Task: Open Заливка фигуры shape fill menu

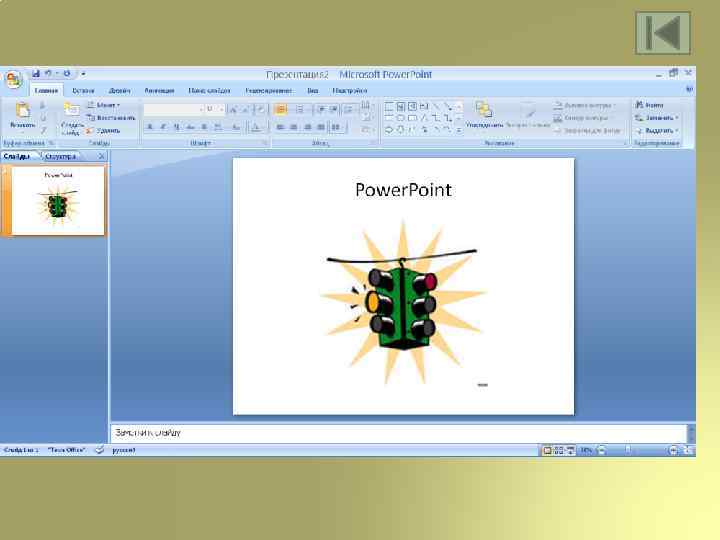Action: click(x=583, y=106)
